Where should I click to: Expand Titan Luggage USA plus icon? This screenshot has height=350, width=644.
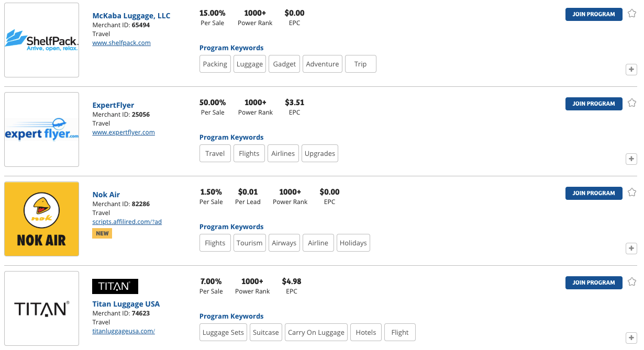(x=631, y=338)
